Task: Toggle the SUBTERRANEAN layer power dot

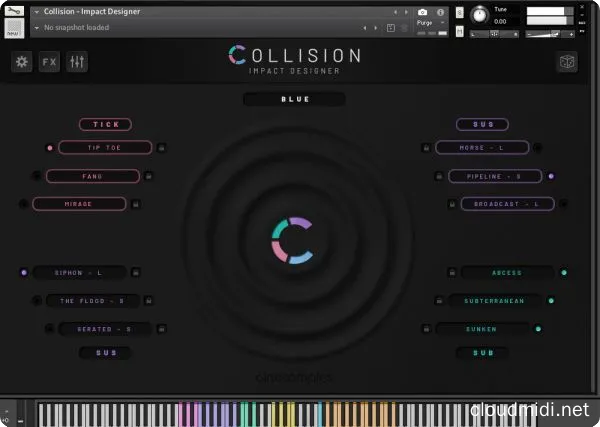Action: [x=551, y=301]
